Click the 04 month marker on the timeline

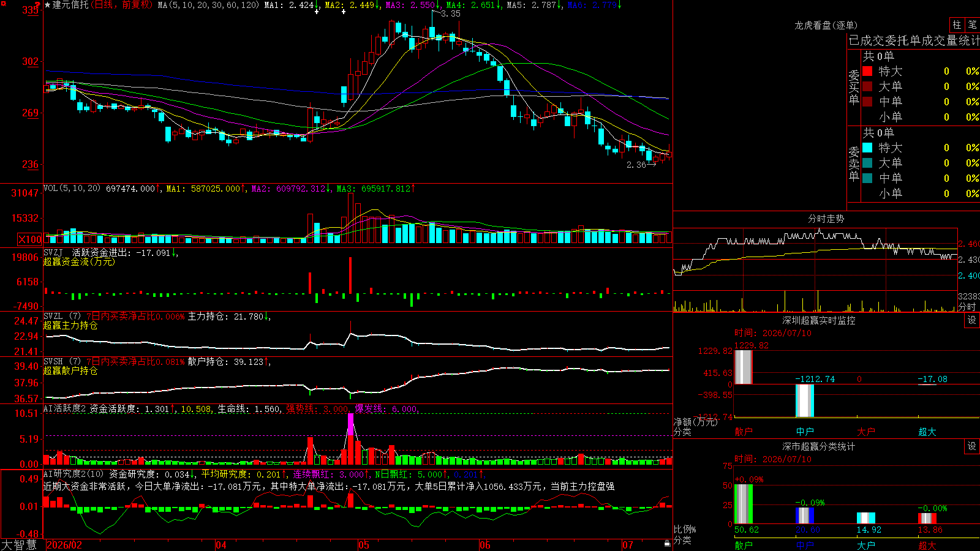(221, 545)
